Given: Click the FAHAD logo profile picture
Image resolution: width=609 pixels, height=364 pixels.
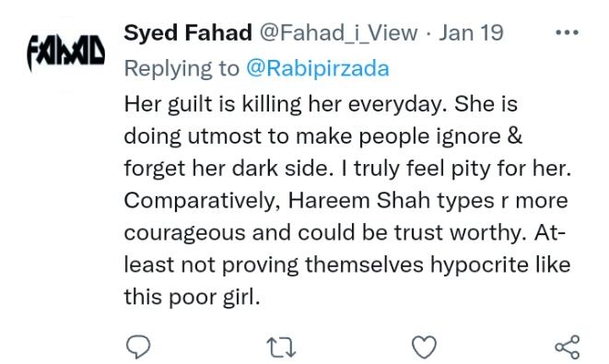Looking at the screenshot, I should pyautogui.click(x=66, y=53).
